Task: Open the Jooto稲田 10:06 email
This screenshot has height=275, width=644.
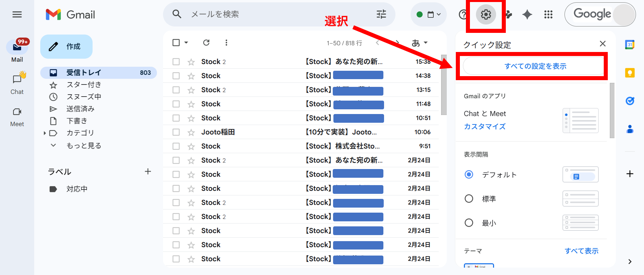Action: (x=301, y=132)
